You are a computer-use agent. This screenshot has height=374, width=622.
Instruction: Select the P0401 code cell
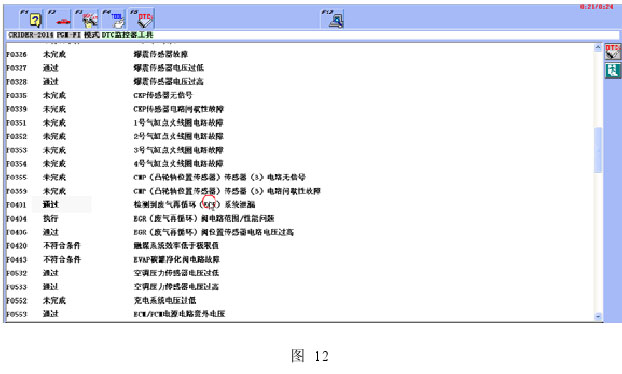point(17,205)
